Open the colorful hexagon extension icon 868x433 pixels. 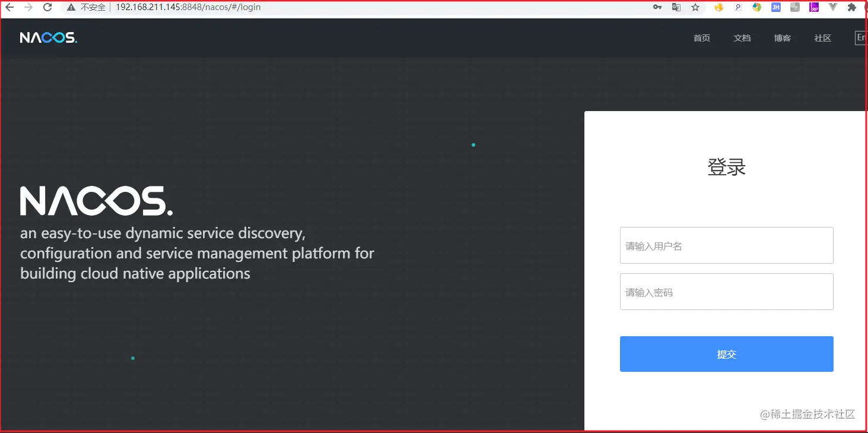756,7
